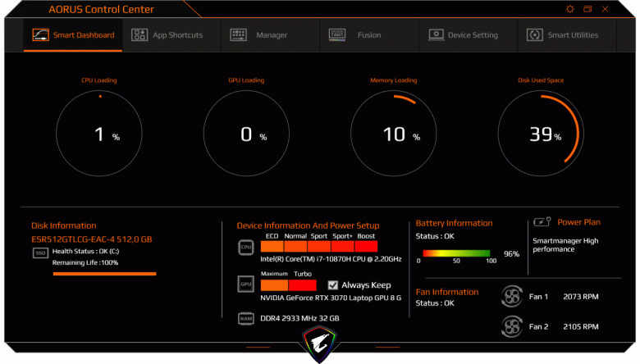
Task: Click the Disk Used Space gauge
Action: [x=541, y=134]
